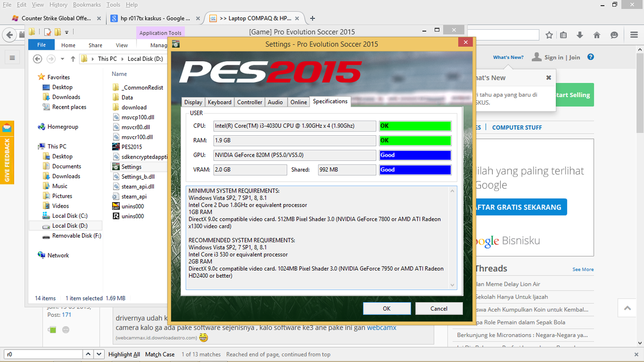Click the blue Good status bar for GPU
This screenshot has width=644, height=362.
coord(415,155)
